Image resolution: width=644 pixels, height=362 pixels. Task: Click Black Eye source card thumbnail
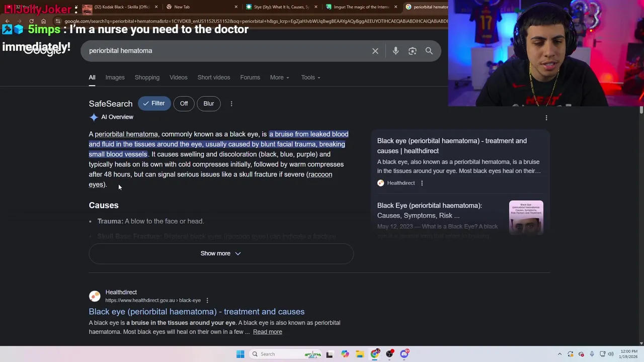pos(526,217)
